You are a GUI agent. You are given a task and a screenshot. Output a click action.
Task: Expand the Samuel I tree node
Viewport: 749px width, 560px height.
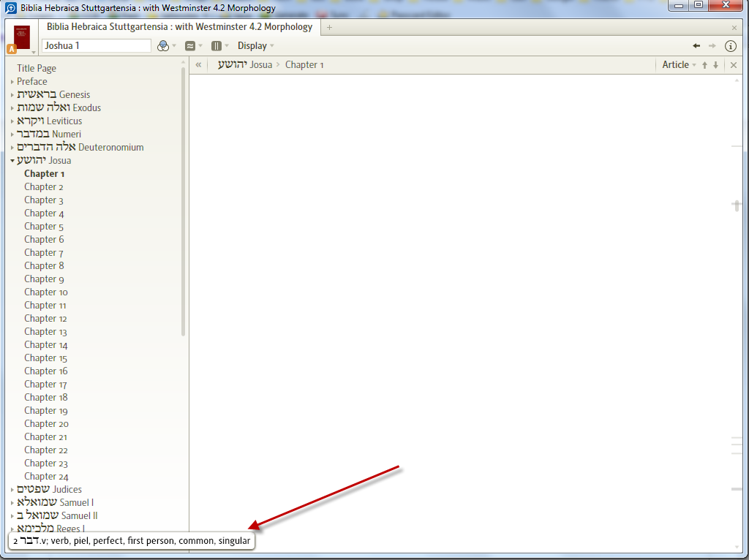(x=12, y=503)
